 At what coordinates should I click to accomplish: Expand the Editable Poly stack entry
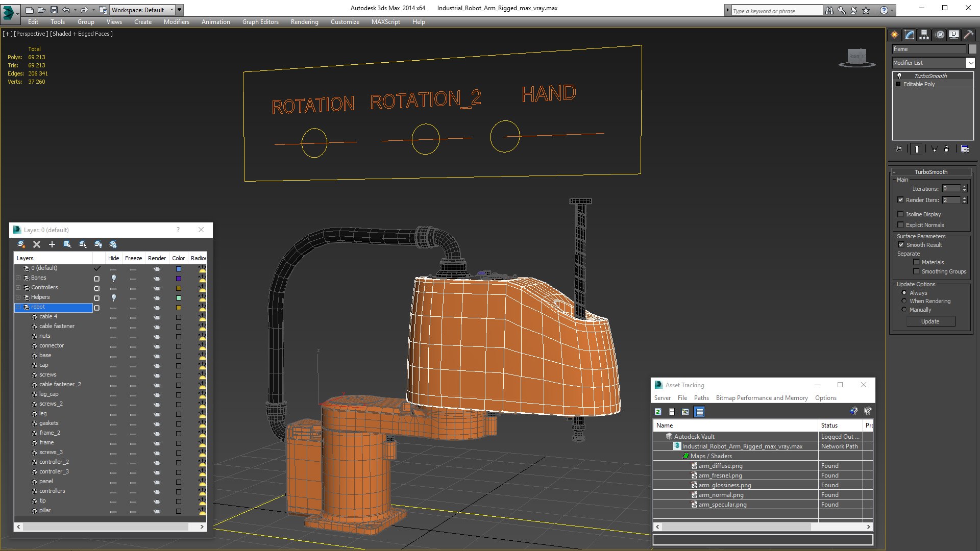pos(898,84)
